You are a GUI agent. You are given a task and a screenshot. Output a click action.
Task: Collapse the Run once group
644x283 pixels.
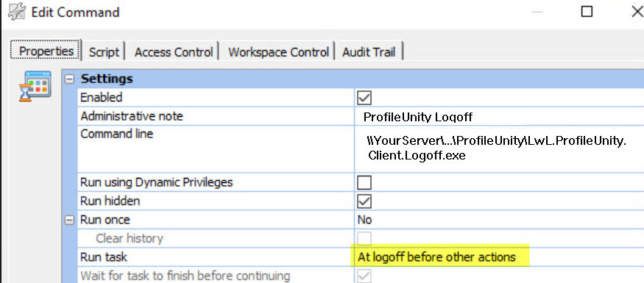(69, 220)
